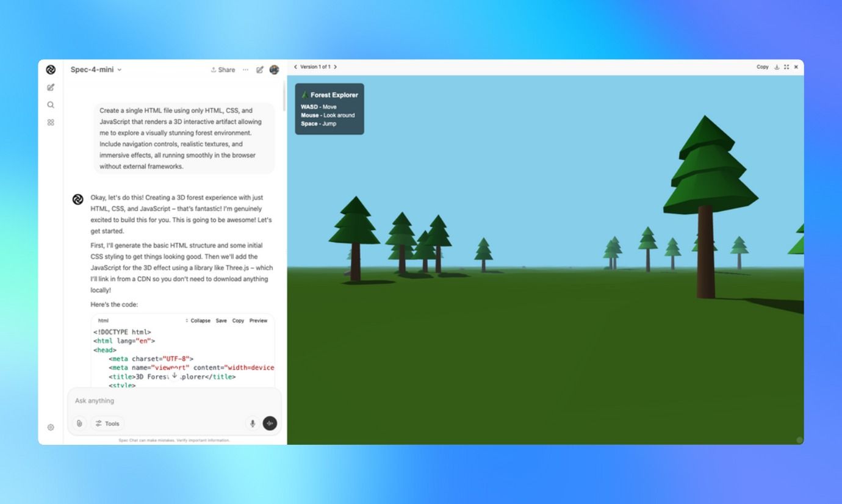The image size is (842, 504).
Task: Open the apps grid icon in sidebar
Action: coord(51,122)
